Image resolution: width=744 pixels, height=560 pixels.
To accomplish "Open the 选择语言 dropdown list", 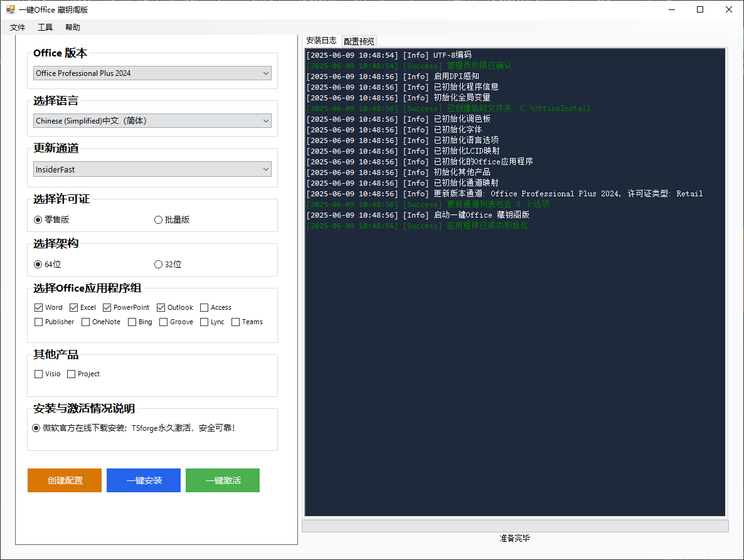I will (152, 121).
